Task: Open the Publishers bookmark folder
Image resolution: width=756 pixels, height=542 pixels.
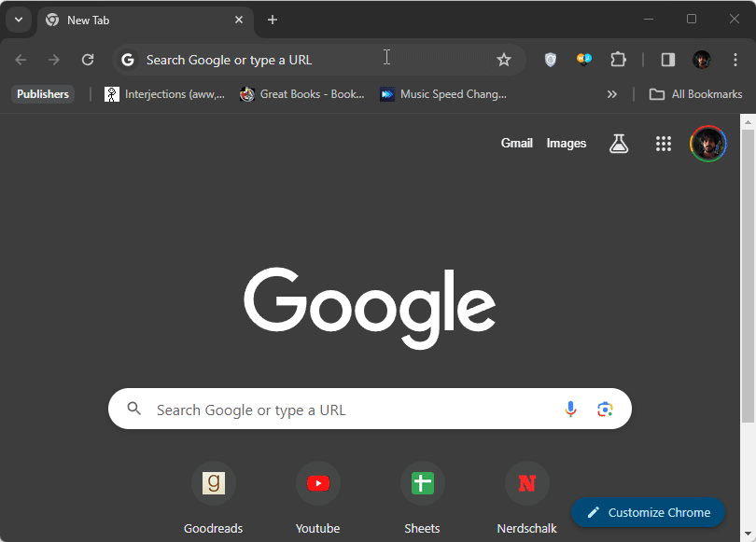Action: pyautogui.click(x=43, y=94)
